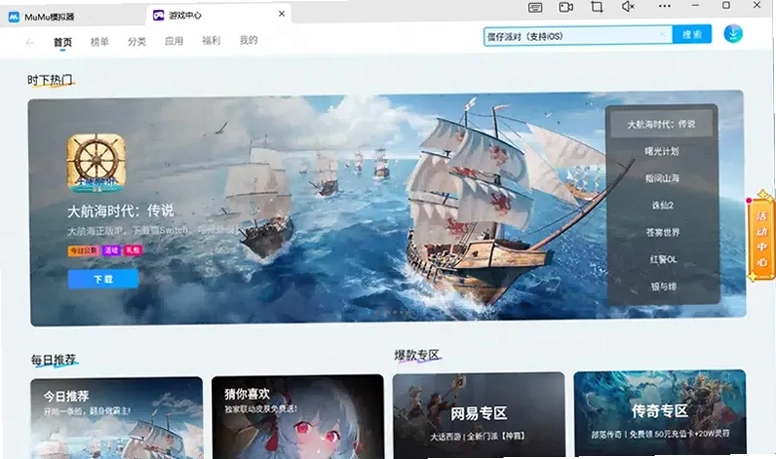Open the 网易专区 card

(x=479, y=414)
